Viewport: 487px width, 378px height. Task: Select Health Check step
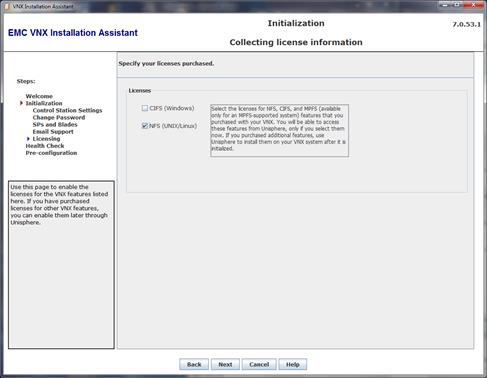[x=45, y=146]
